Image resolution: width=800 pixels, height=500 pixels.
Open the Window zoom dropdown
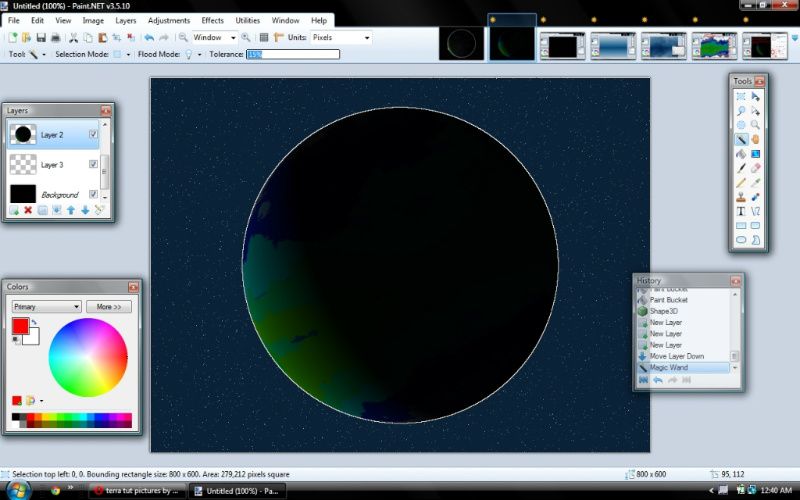[x=233, y=38]
